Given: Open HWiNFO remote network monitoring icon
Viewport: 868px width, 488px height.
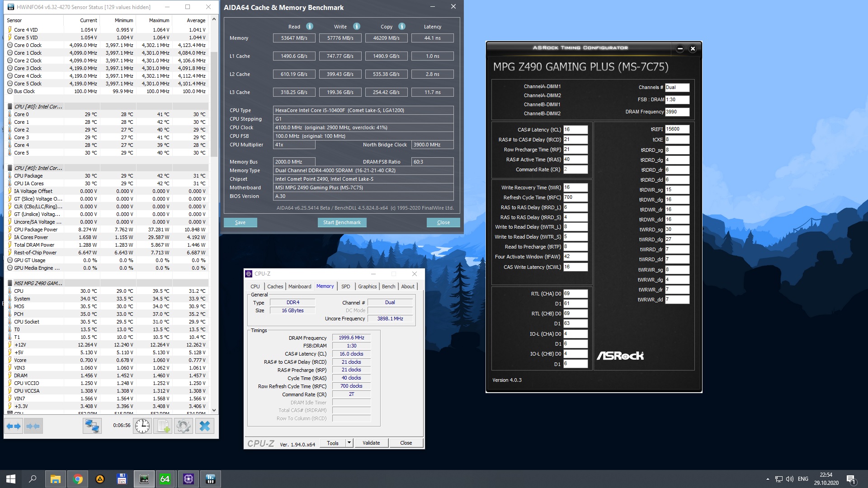Looking at the screenshot, I should coord(92,426).
